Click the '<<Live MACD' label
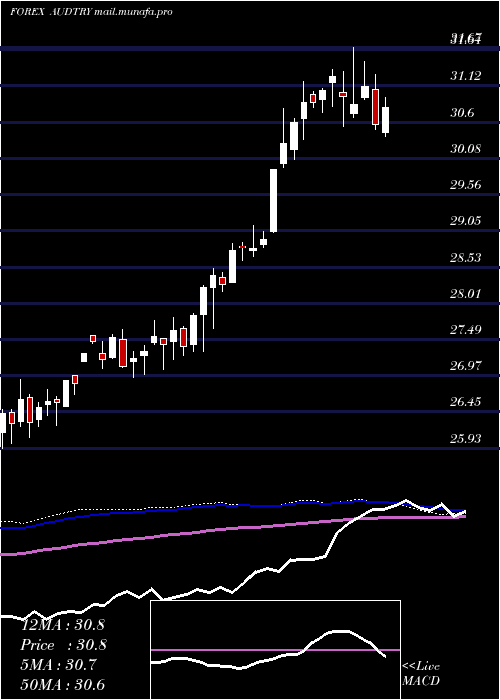The image size is (500, 700). 421,674
